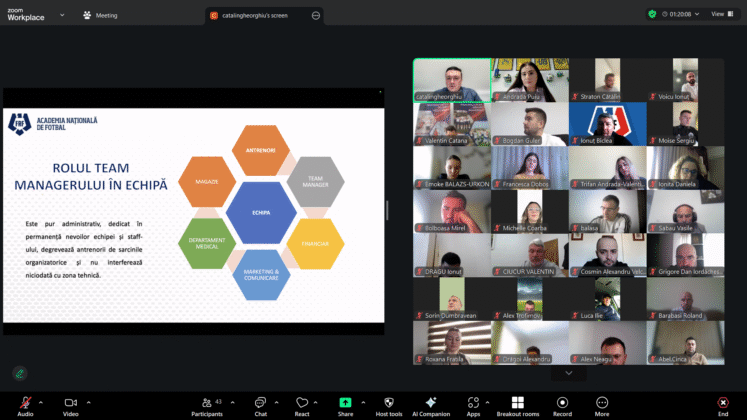Click the React heart icon

pos(301,403)
